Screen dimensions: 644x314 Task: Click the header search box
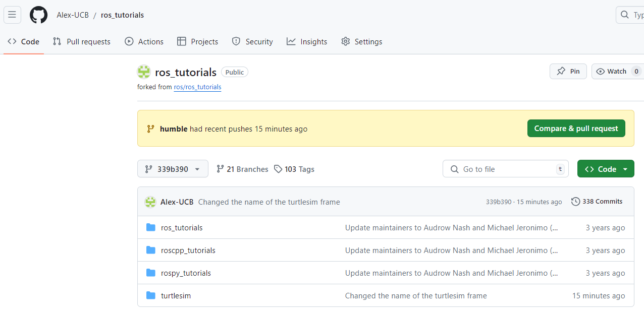coord(630,15)
